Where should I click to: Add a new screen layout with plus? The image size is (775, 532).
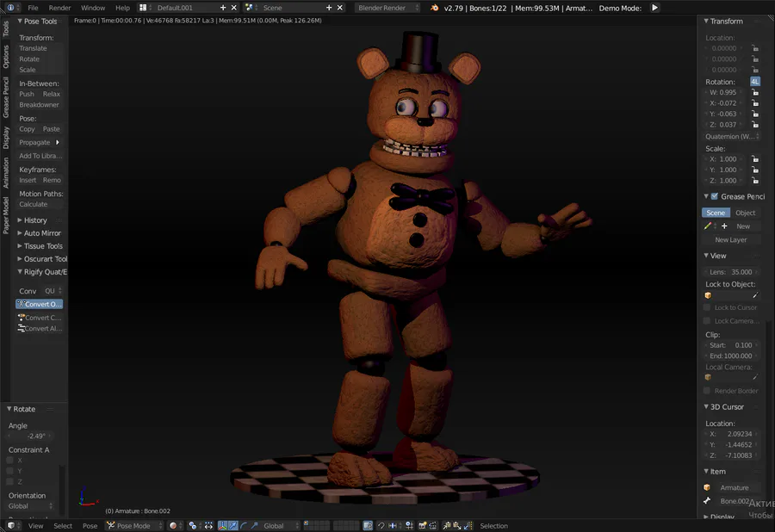click(223, 8)
